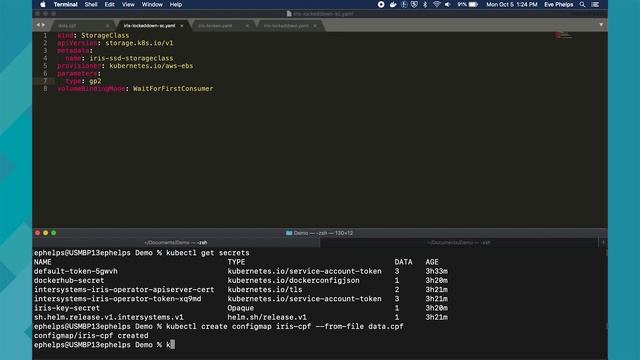Click 'kubernetes.io/aws-ebs' provisioner value

point(151,66)
